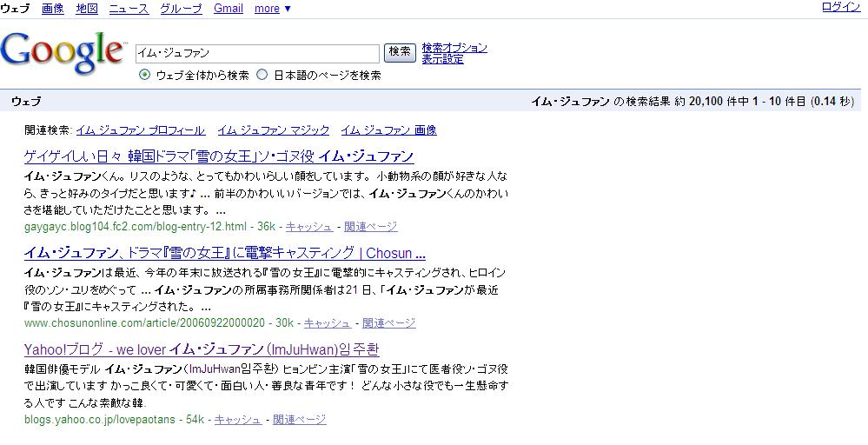Click the ウェブ label in results bar
Viewport: 868px width, 445px height.
(26, 102)
